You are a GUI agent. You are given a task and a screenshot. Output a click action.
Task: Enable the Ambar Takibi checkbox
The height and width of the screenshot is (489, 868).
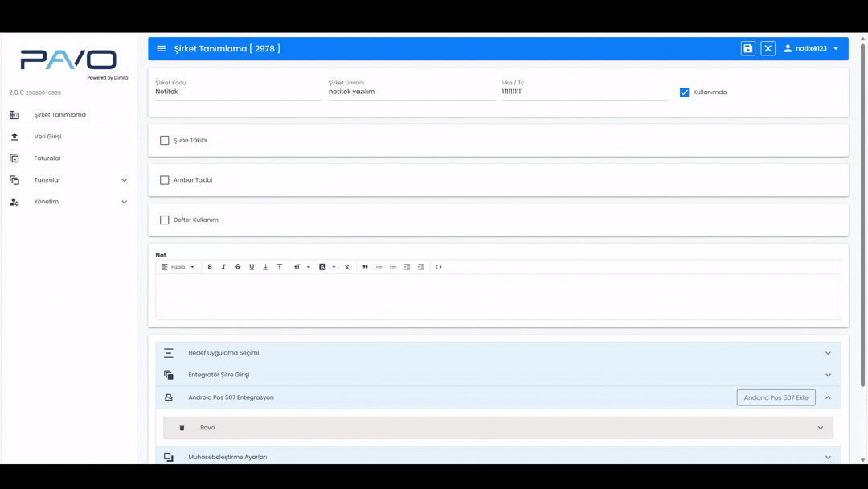(x=165, y=180)
